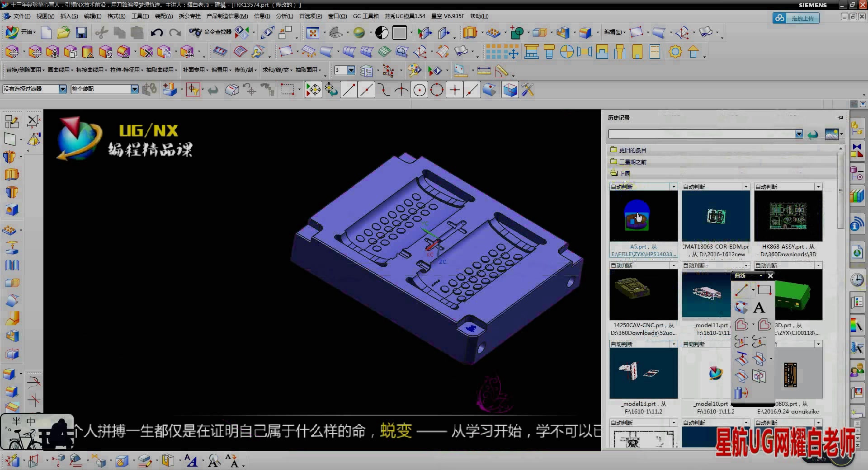This screenshot has width=868, height=470.
Task: Open the 没有选择过滤器 filter dropdown
Action: [63, 89]
